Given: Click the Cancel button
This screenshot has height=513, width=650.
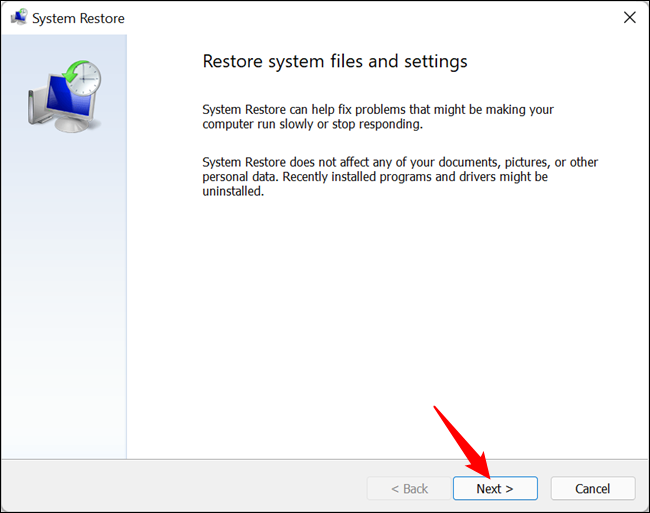Looking at the screenshot, I should pyautogui.click(x=592, y=488).
